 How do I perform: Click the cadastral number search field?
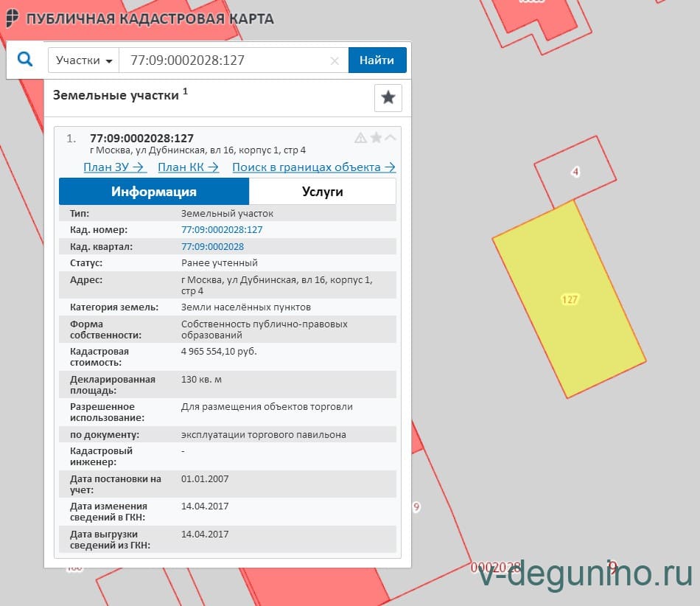pos(225,60)
